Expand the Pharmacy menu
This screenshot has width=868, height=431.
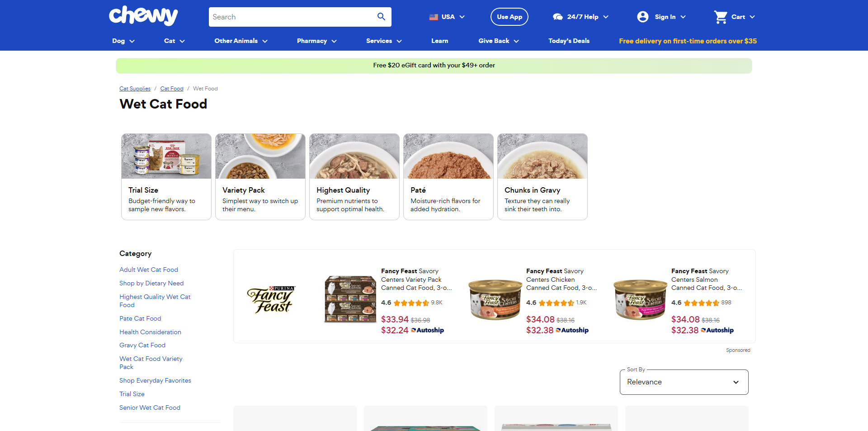tap(316, 41)
